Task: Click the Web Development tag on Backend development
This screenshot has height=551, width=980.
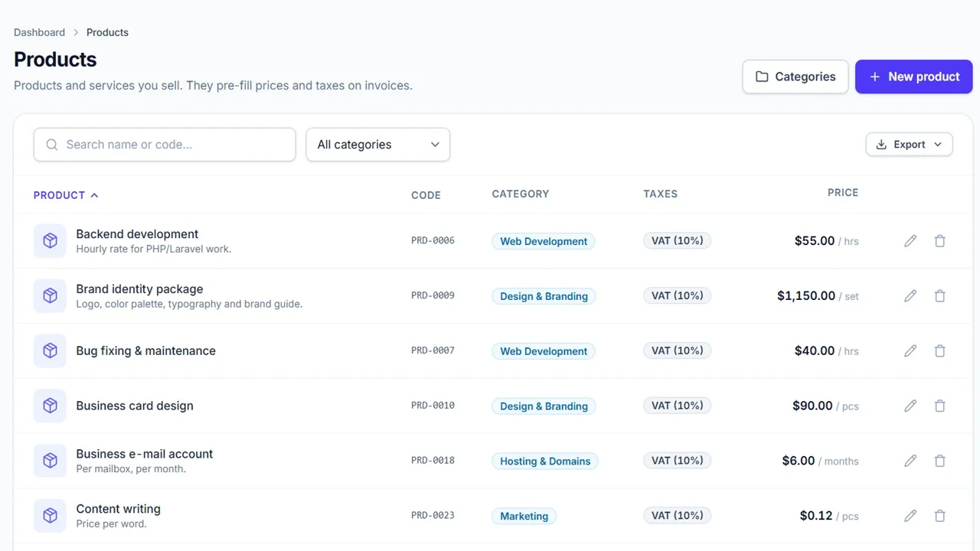Action: tap(544, 241)
